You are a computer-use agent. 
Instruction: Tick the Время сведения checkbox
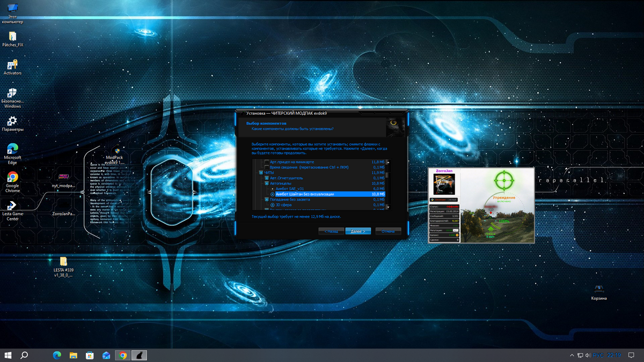point(267,167)
